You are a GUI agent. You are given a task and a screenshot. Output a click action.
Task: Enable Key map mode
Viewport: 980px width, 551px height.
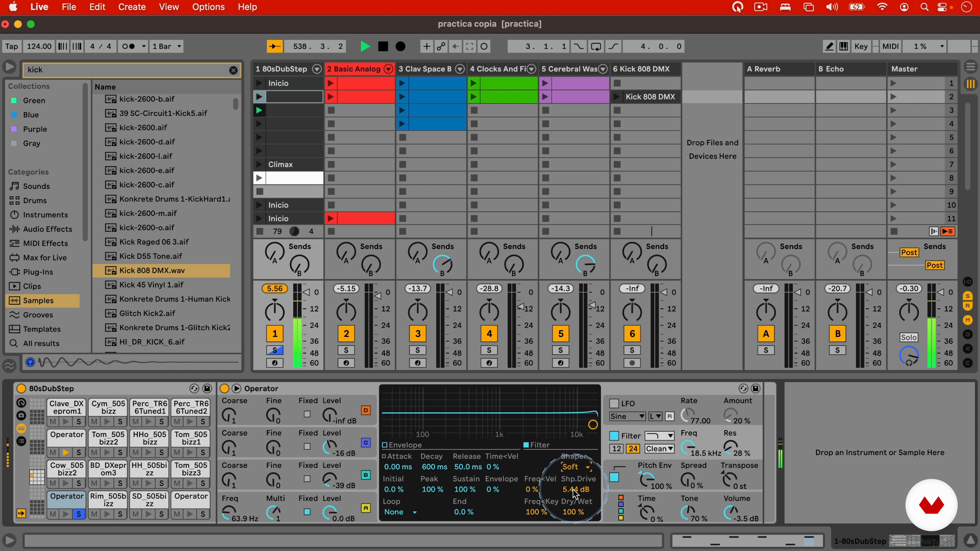861,46
